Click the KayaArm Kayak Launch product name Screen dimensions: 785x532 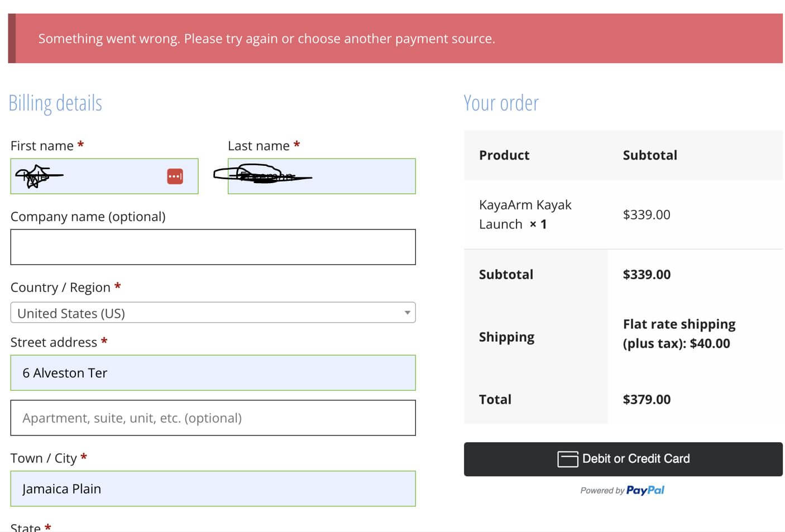click(x=525, y=214)
